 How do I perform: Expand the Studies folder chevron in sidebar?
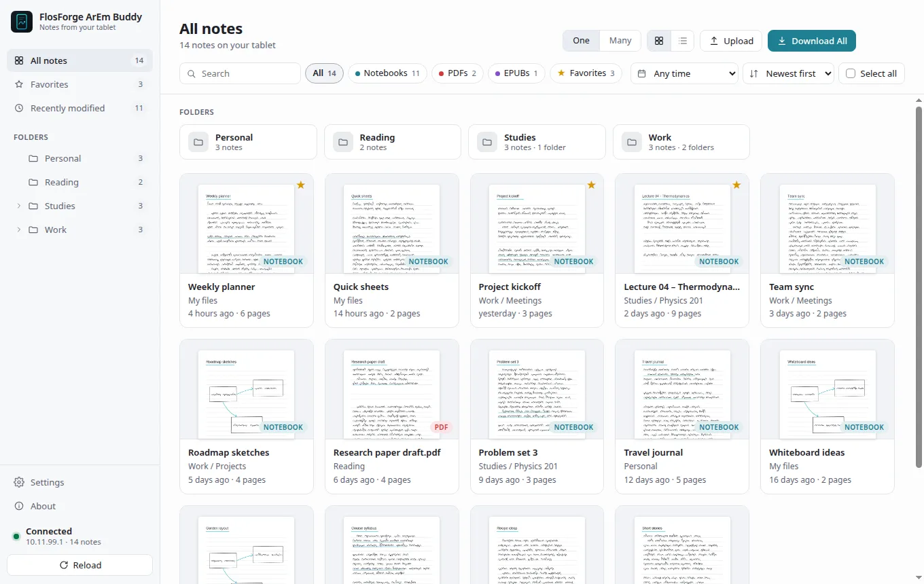click(x=18, y=206)
